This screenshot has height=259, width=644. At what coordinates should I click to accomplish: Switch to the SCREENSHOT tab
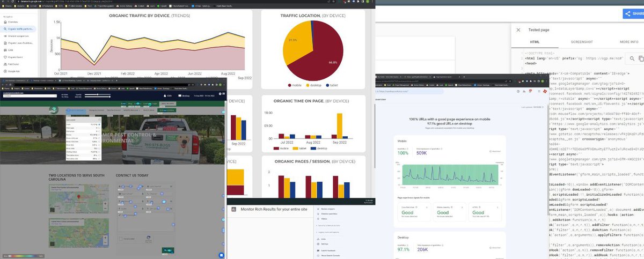[582, 42]
